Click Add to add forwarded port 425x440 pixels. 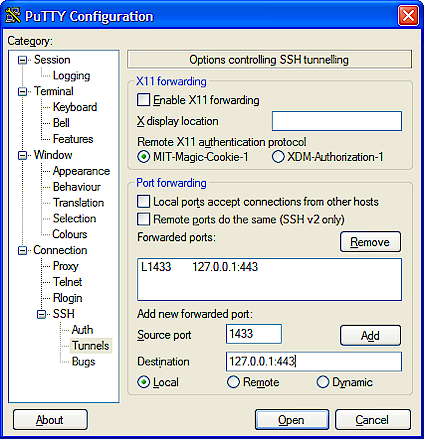370,335
